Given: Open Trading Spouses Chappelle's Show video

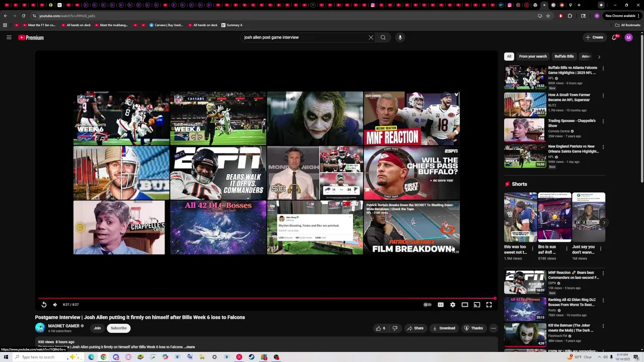Looking at the screenshot, I should [525, 130].
